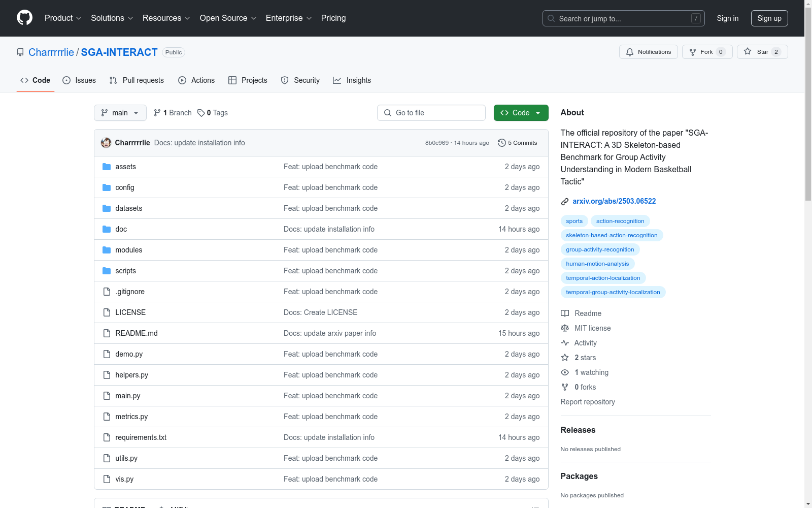Open the green Code dropdown

pos(521,113)
